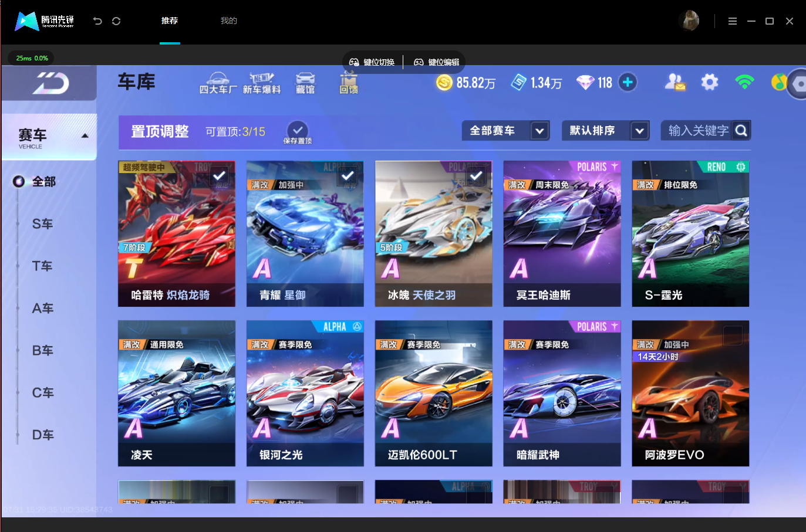Filter by C车 category
This screenshot has width=806, height=532.
pyautogui.click(x=43, y=393)
